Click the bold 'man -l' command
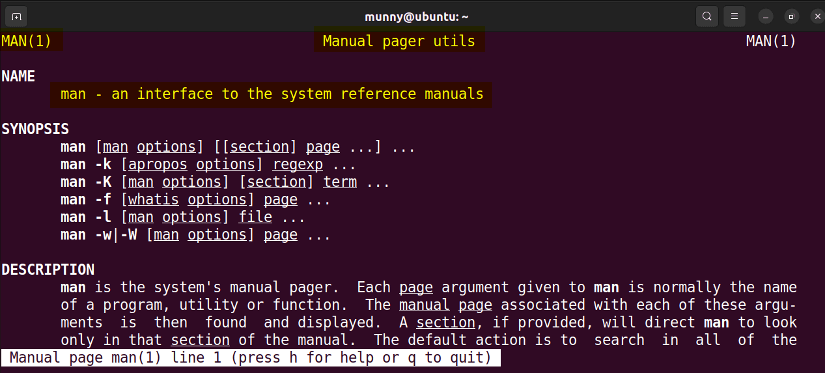 point(86,217)
